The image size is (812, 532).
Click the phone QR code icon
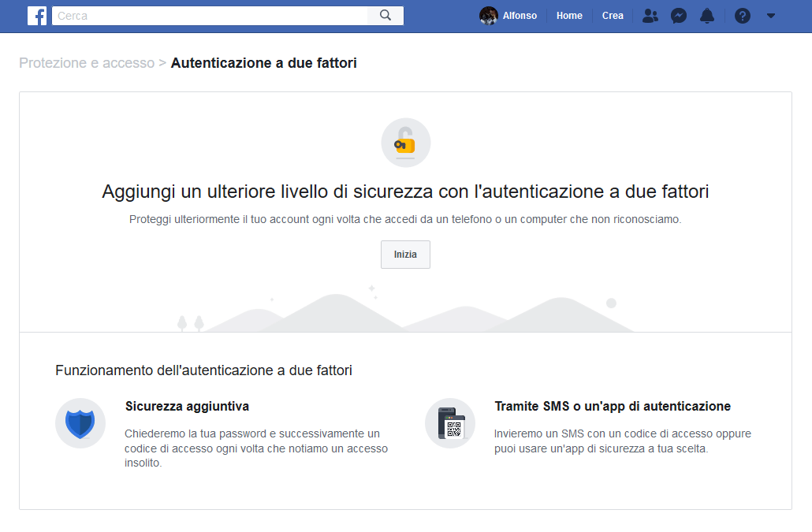point(450,423)
